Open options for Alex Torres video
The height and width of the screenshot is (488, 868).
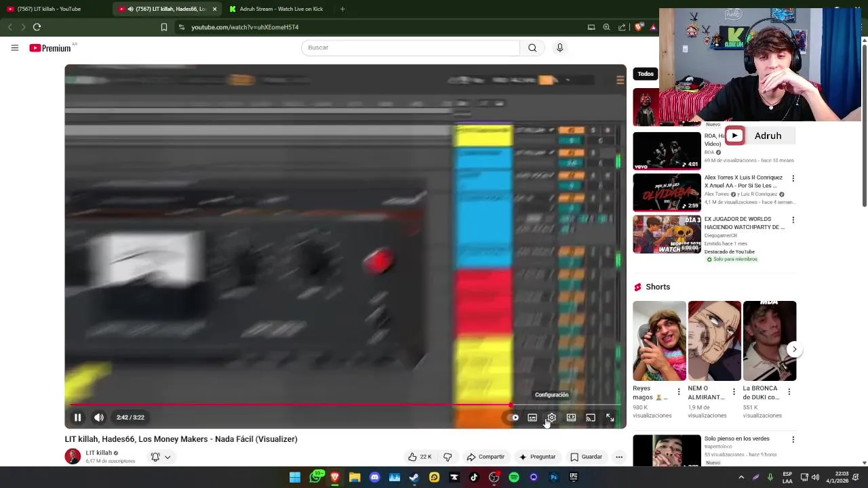(793, 178)
